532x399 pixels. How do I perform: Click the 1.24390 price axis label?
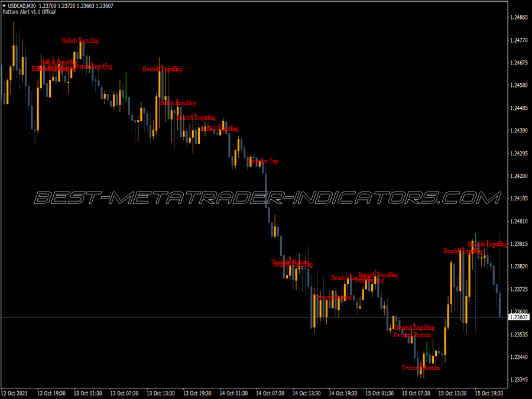pos(519,131)
